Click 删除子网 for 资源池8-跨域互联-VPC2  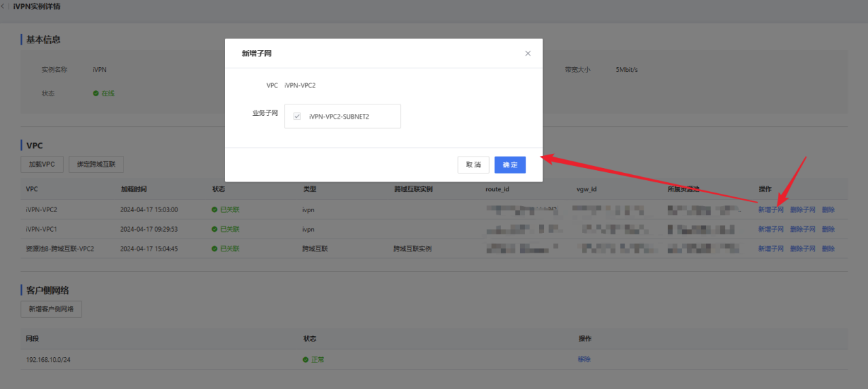803,249
